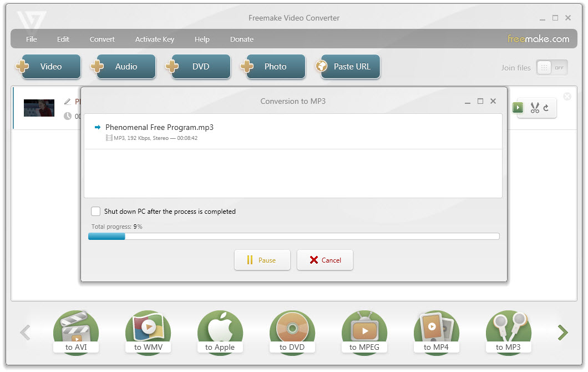Open the Donate menu
Viewport: 588px width, 372px height.
point(242,39)
